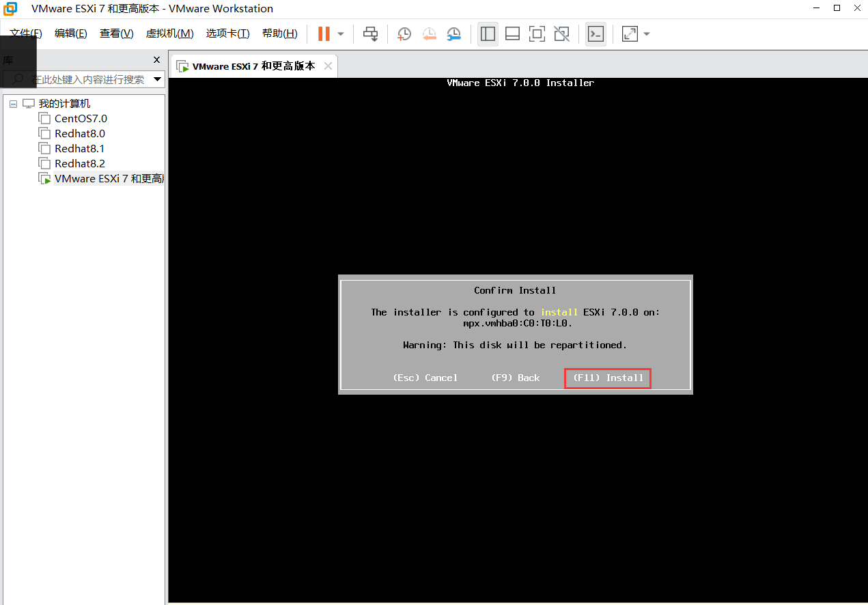Click the running-VM icon on the ESXi tab
868x605 pixels.
182,66
